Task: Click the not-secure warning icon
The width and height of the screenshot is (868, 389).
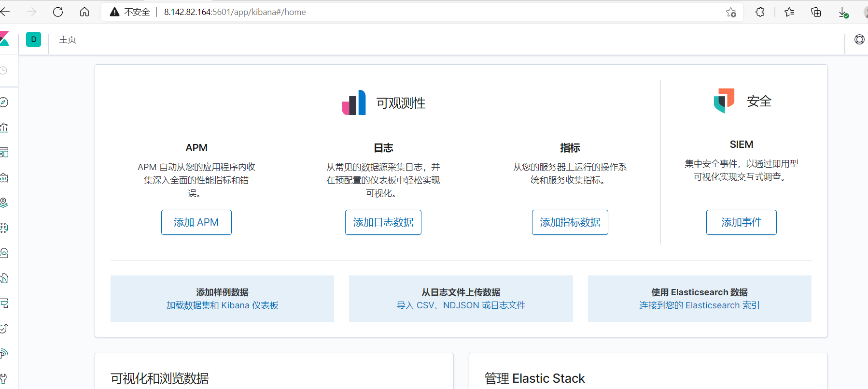Action: (x=114, y=12)
